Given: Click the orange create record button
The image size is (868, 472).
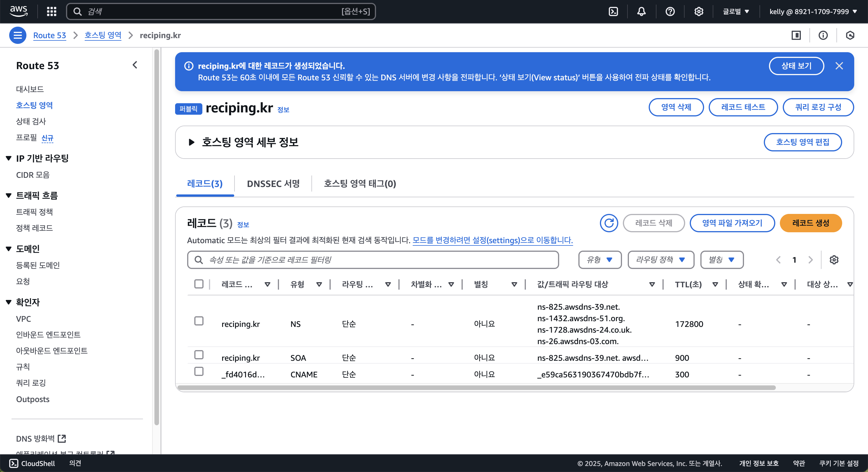Looking at the screenshot, I should click(x=810, y=223).
